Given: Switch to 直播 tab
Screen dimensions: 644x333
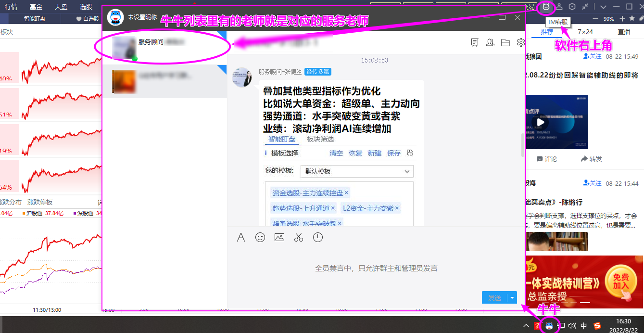Looking at the screenshot, I should (624, 32).
